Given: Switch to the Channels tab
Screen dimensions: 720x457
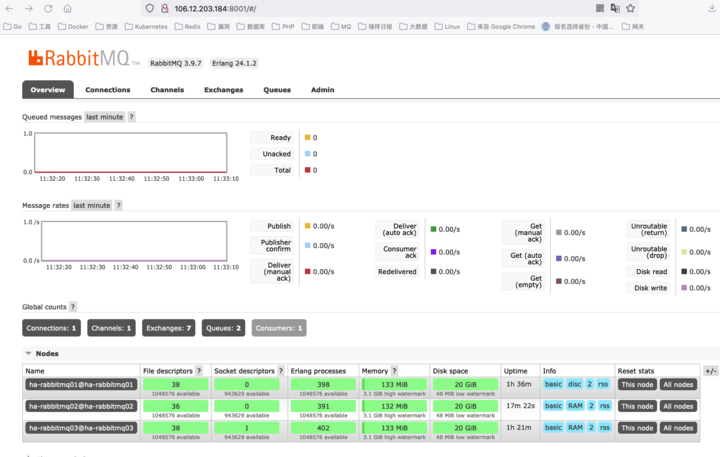Looking at the screenshot, I should click(x=167, y=90).
